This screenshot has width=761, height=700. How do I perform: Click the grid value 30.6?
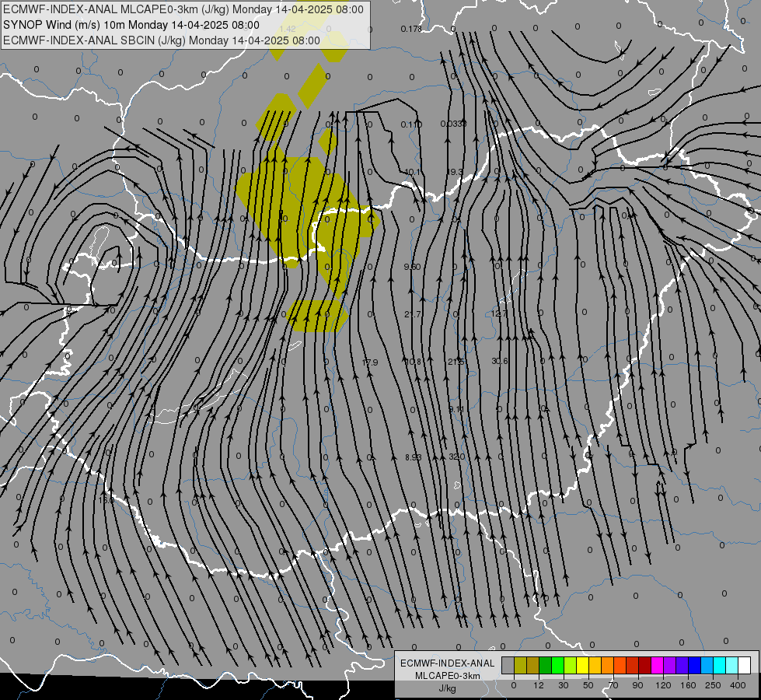(x=499, y=361)
